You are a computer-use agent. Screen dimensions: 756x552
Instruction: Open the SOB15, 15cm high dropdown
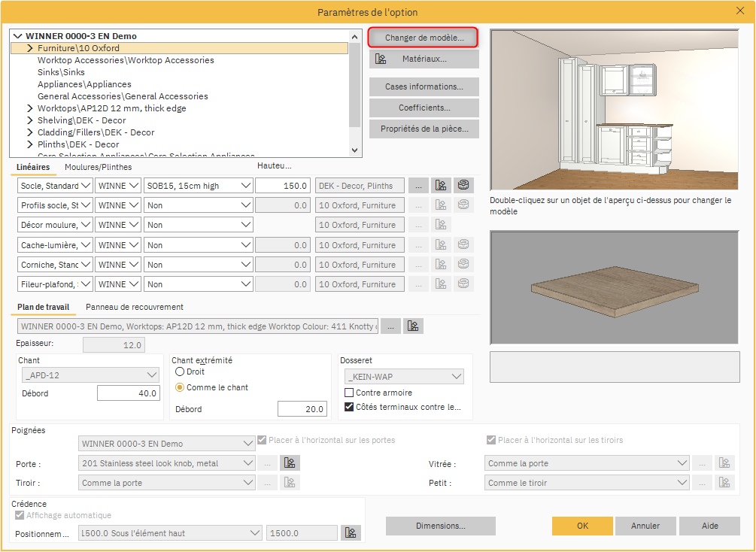click(199, 185)
